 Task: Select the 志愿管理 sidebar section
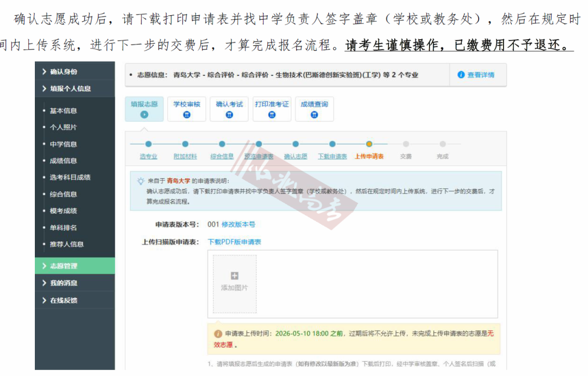pyautogui.click(x=75, y=266)
